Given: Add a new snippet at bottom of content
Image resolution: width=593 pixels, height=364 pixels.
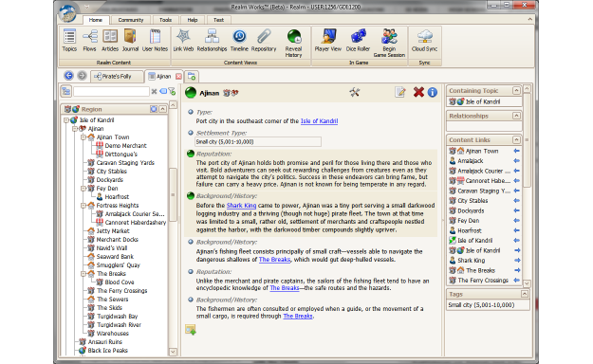Looking at the screenshot, I should click(191, 329).
